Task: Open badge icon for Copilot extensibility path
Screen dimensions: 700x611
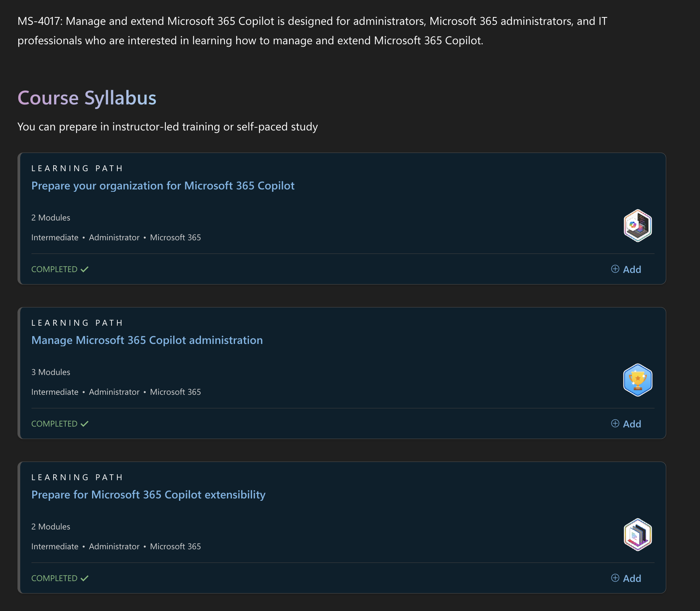Action: (637, 535)
